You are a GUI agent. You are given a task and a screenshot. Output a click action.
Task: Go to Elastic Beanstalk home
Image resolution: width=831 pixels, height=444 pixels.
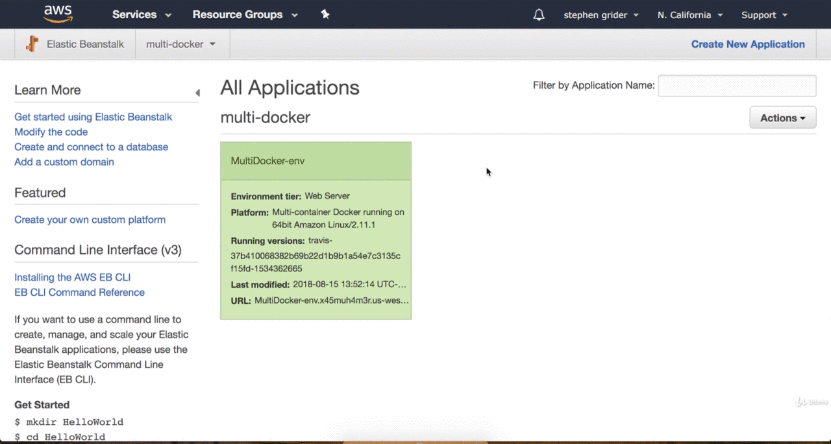(85, 45)
